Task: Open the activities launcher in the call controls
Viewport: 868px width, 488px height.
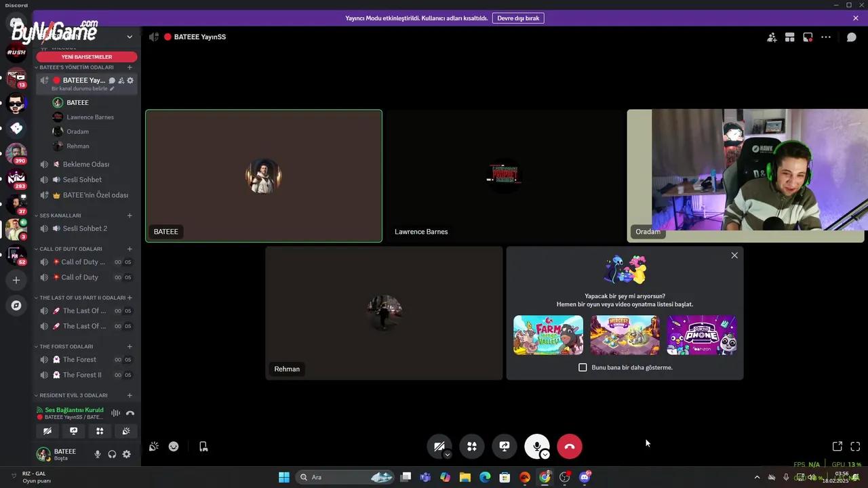Action: pos(472,447)
